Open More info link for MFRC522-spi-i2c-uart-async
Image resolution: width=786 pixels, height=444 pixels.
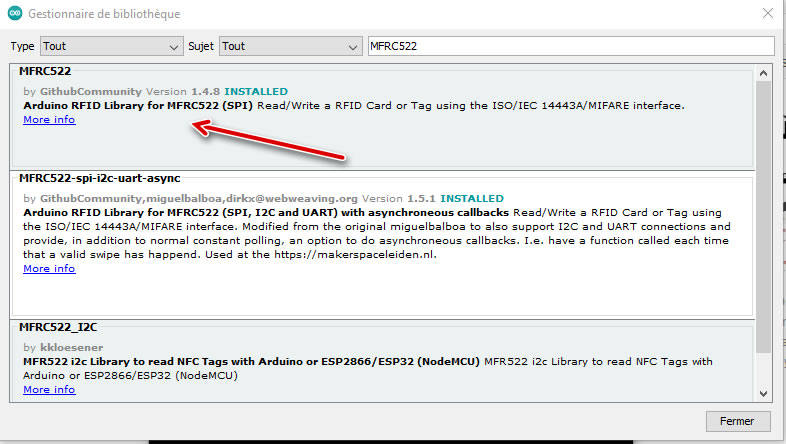[x=49, y=269]
